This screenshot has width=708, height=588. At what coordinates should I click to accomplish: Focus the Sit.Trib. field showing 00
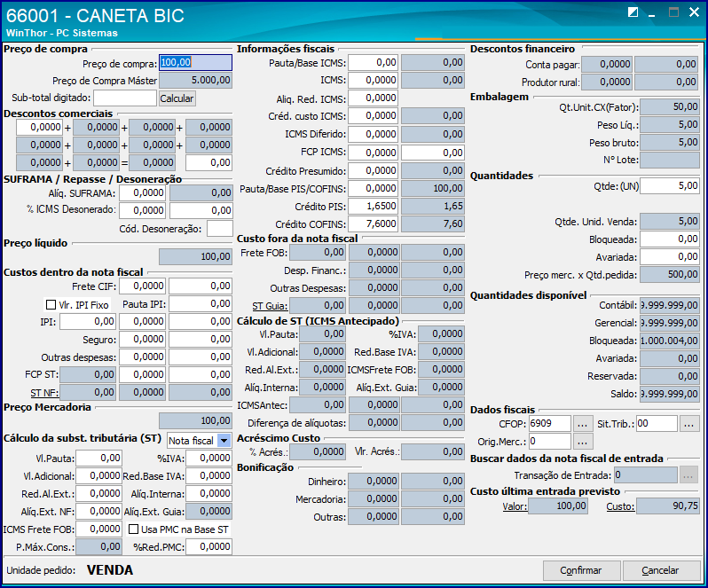(657, 424)
